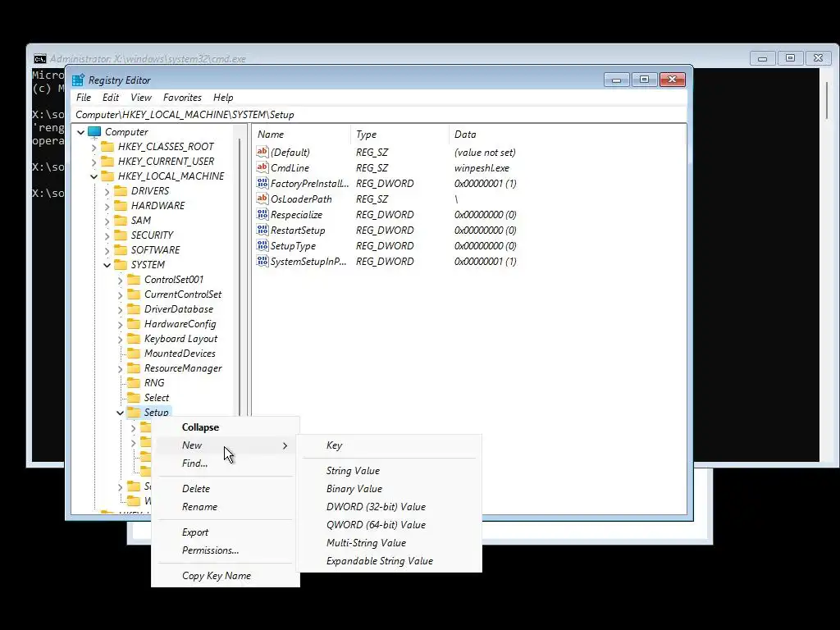Viewport: 840px width, 630px height.
Task: Create a new String Value
Action: (389, 470)
